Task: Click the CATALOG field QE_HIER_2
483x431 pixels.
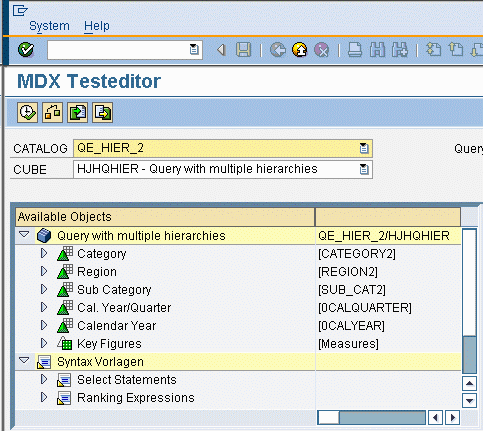Action: pos(222,148)
